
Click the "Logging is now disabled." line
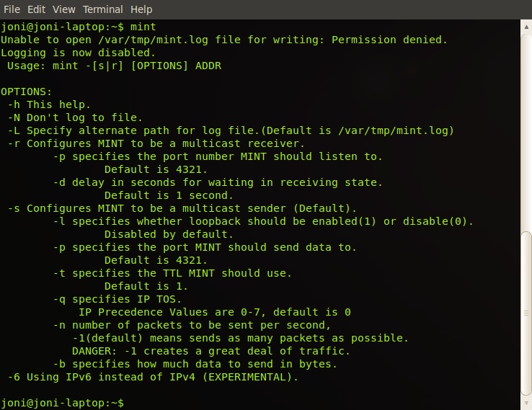point(78,53)
